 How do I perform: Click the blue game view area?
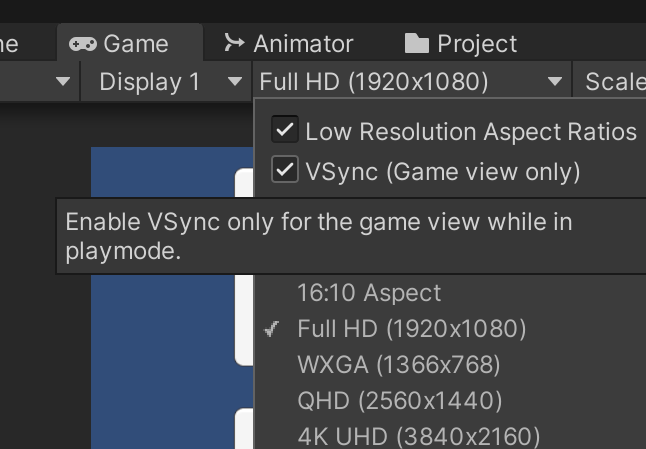pyautogui.click(x=163, y=172)
